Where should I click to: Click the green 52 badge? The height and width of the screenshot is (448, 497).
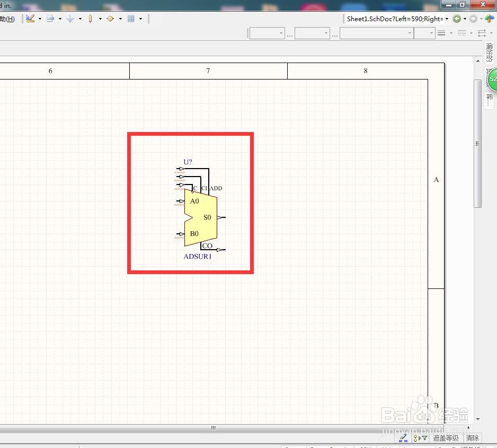tap(493, 79)
